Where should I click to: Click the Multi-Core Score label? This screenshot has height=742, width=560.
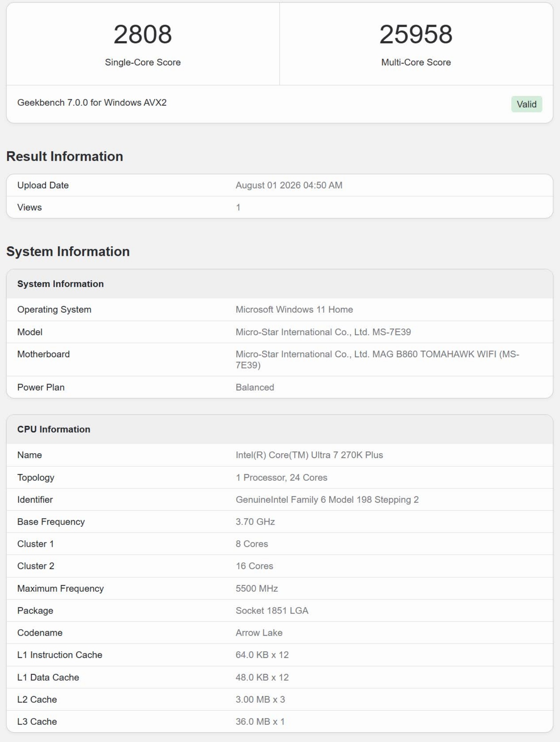tap(416, 62)
